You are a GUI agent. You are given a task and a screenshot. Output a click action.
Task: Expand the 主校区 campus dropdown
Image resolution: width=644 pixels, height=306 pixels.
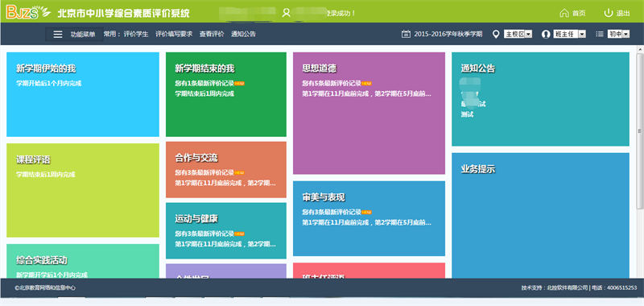(x=518, y=34)
